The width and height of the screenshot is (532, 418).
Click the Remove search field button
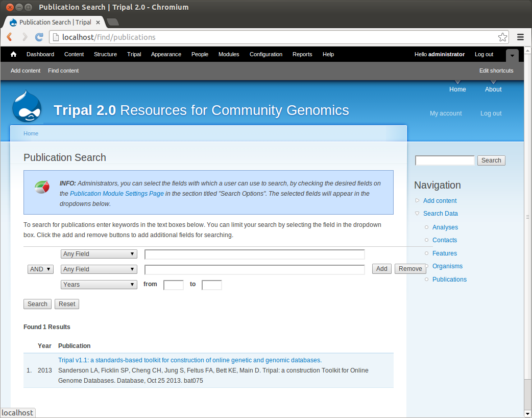[x=410, y=269]
